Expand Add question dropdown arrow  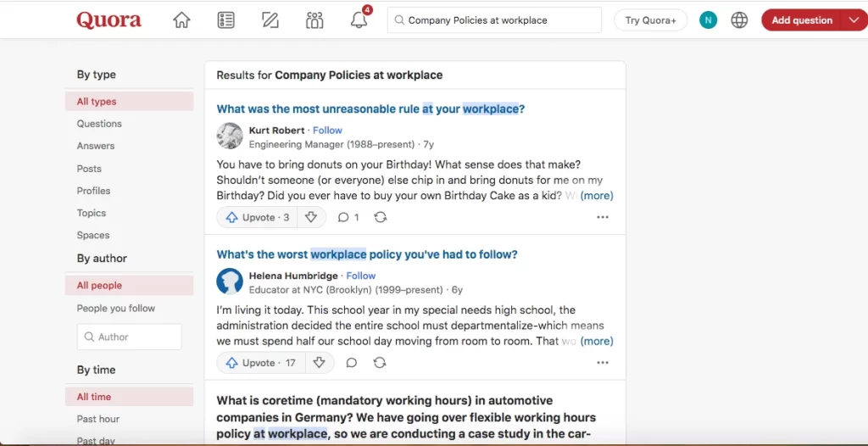853,20
